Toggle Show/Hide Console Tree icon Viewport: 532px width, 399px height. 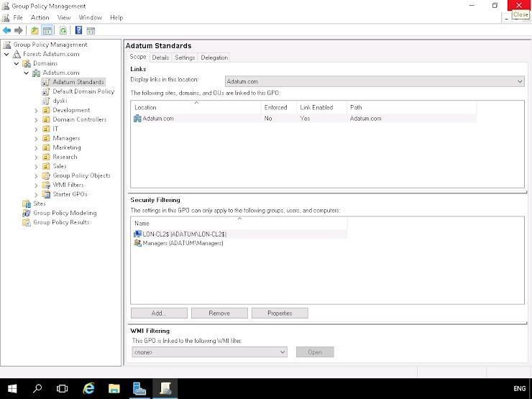pos(47,30)
